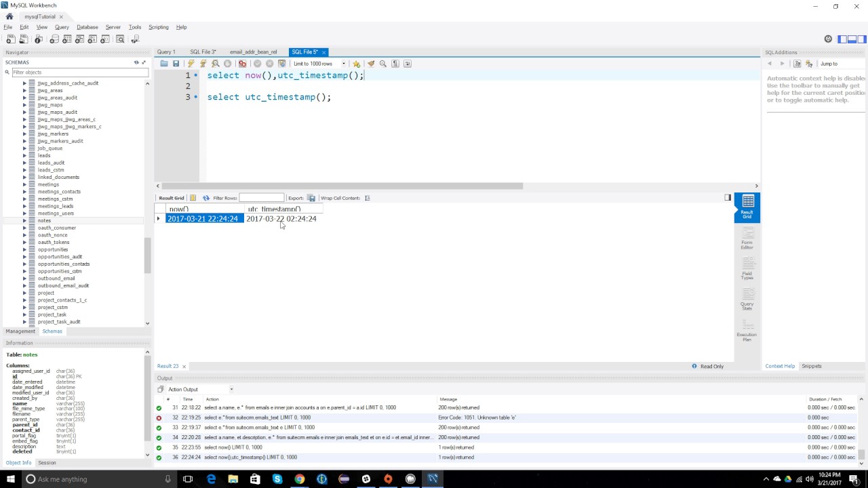Open File Explorer from the taskbar
The image size is (868, 488).
point(233,479)
